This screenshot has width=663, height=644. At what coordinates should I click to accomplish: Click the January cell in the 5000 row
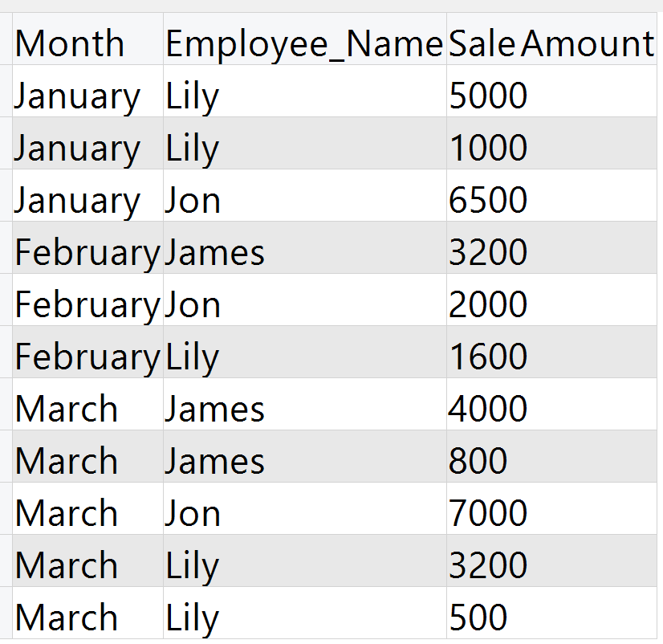click(77, 96)
